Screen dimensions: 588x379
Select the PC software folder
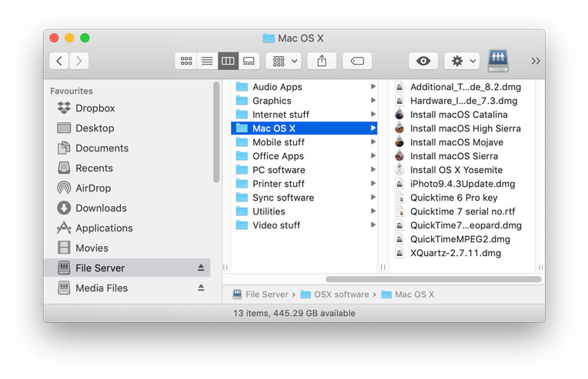click(x=304, y=170)
